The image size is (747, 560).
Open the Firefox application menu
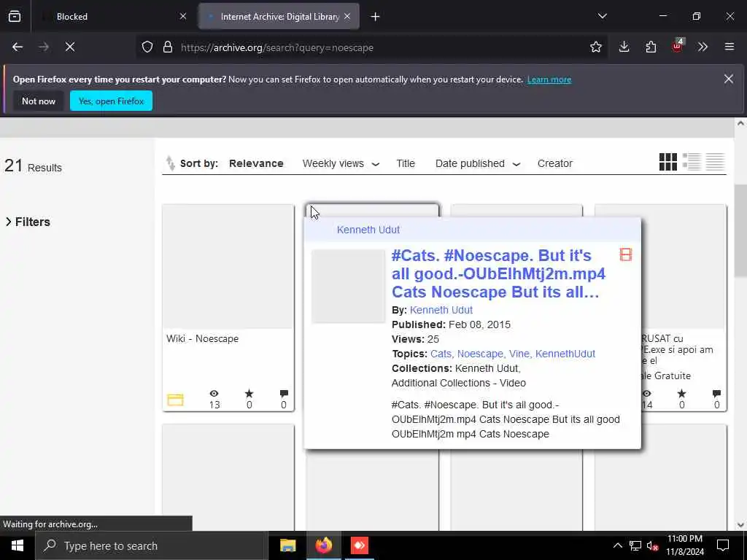(x=729, y=47)
